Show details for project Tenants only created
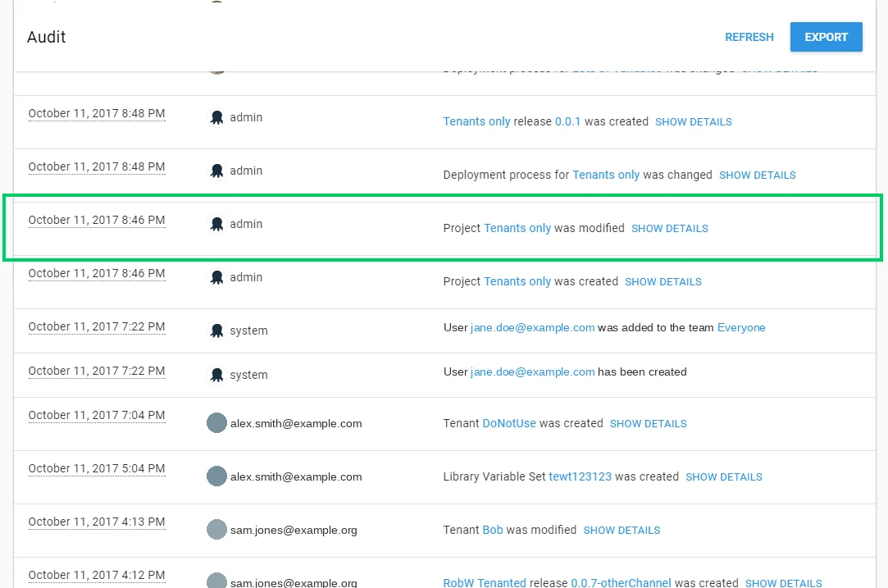888x588 pixels. (663, 281)
